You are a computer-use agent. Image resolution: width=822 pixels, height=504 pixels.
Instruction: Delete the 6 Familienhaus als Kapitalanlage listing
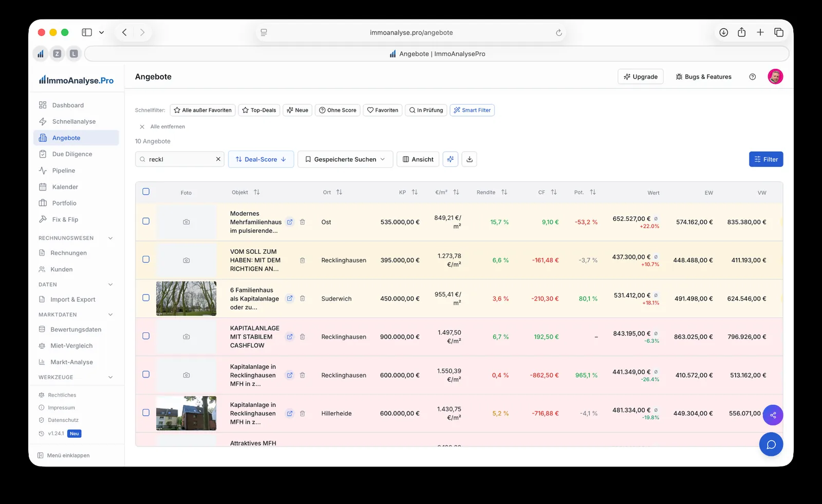[x=303, y=298]
